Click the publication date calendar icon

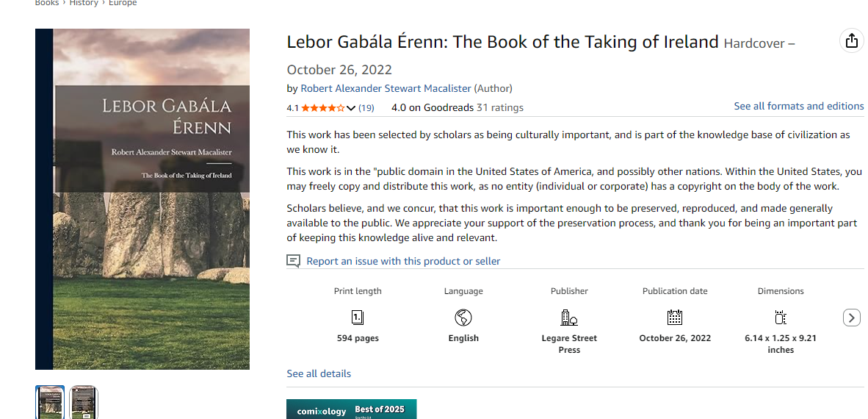coord(675,318)
